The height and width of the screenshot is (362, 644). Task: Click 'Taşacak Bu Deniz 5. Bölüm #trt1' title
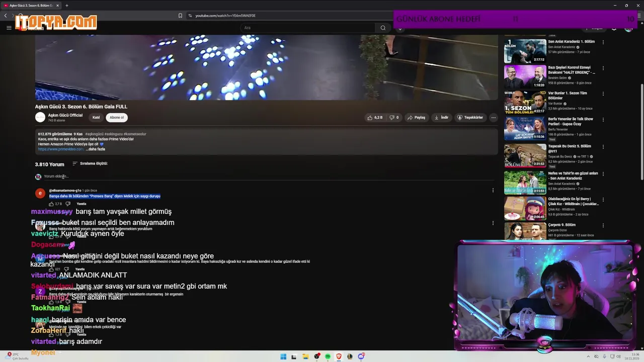click(x=570, y=149)
